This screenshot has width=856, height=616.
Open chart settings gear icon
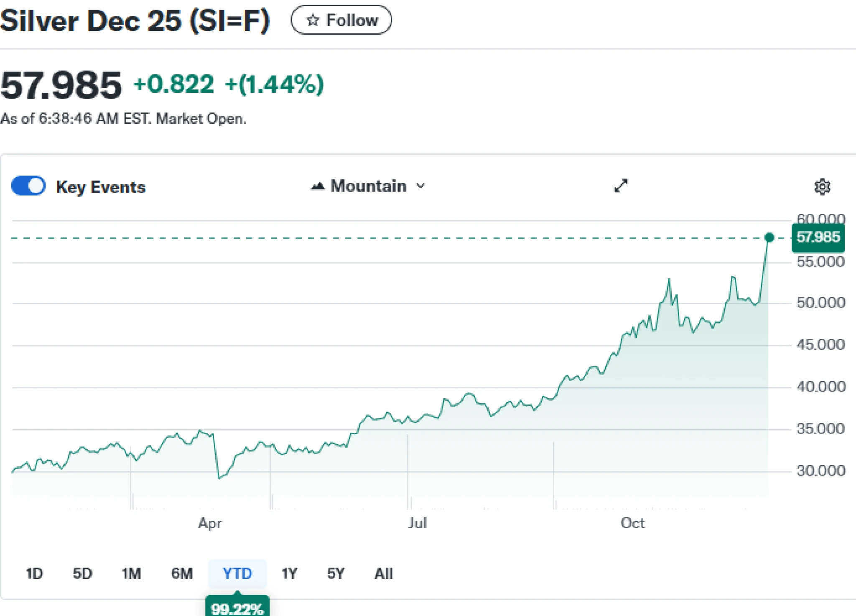(822, 187)
